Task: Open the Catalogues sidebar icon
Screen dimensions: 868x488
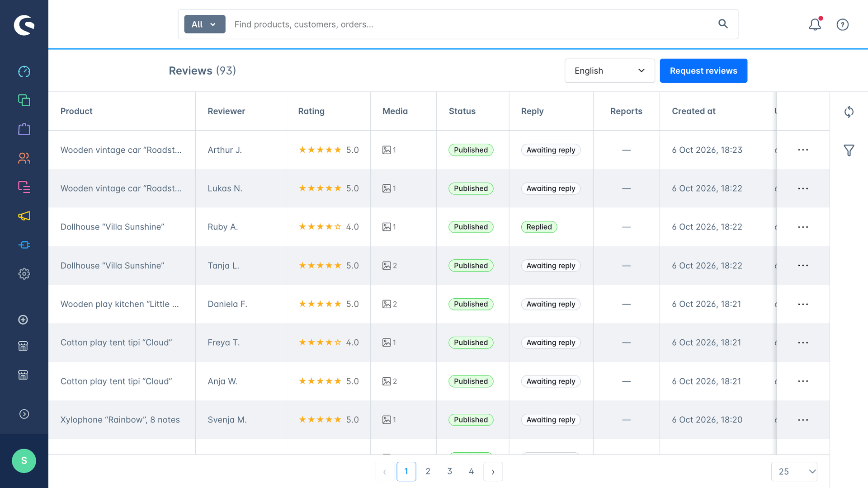Action: 24,100
